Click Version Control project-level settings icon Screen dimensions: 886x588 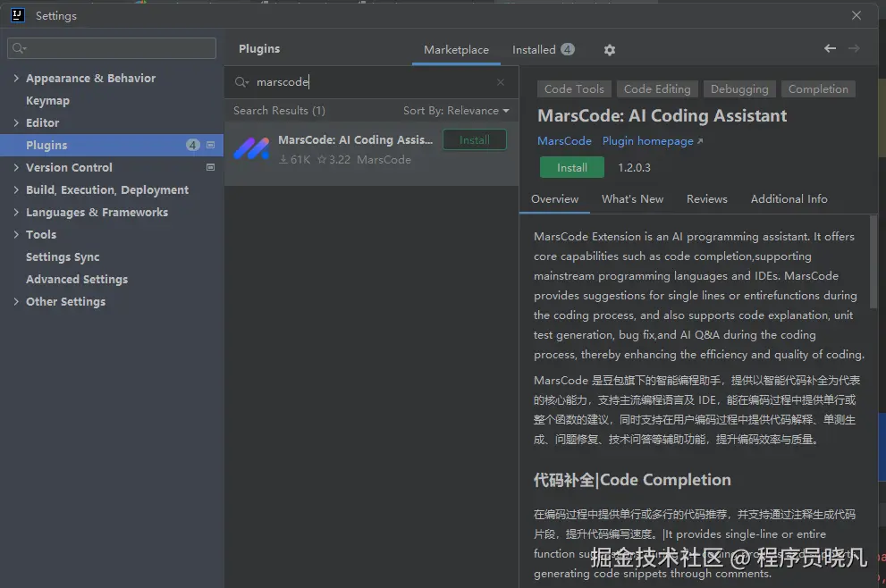point(210,167)
